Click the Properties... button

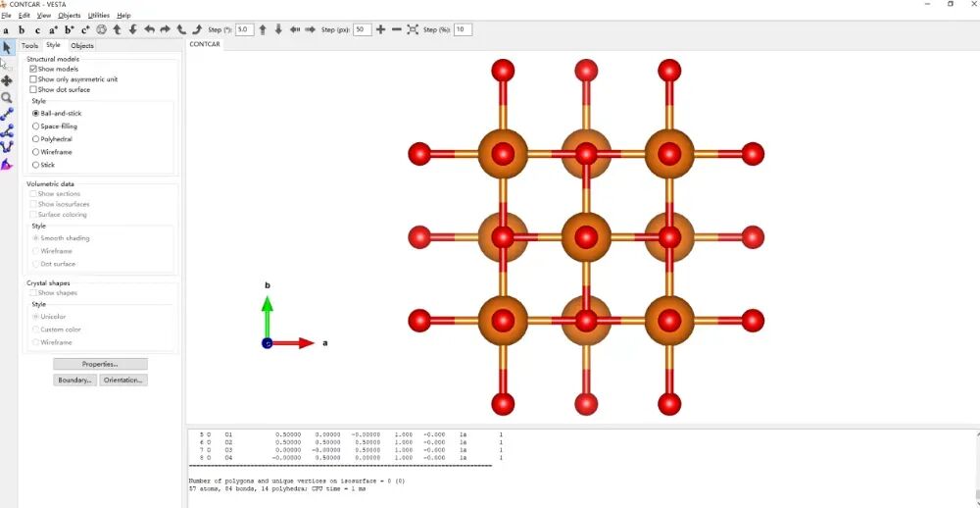100,364
